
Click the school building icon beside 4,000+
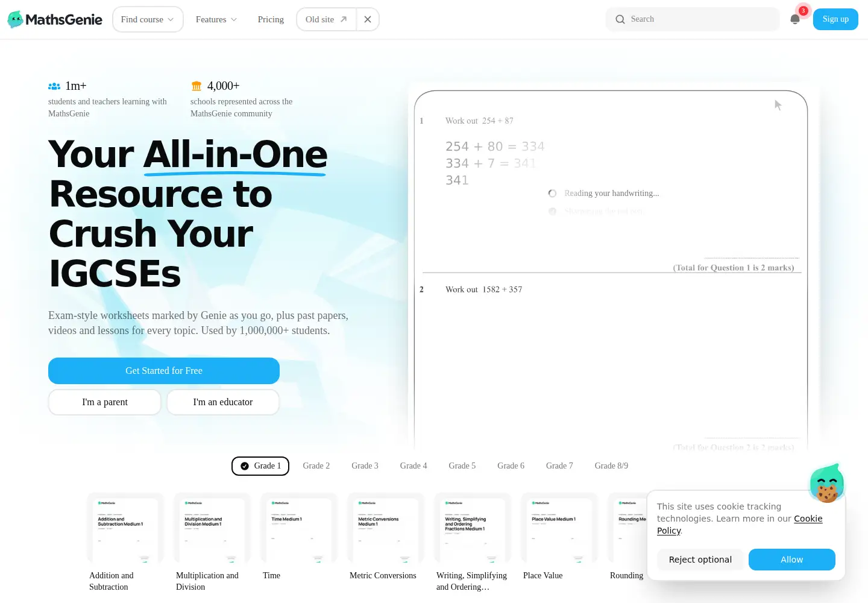click(197, 86)
